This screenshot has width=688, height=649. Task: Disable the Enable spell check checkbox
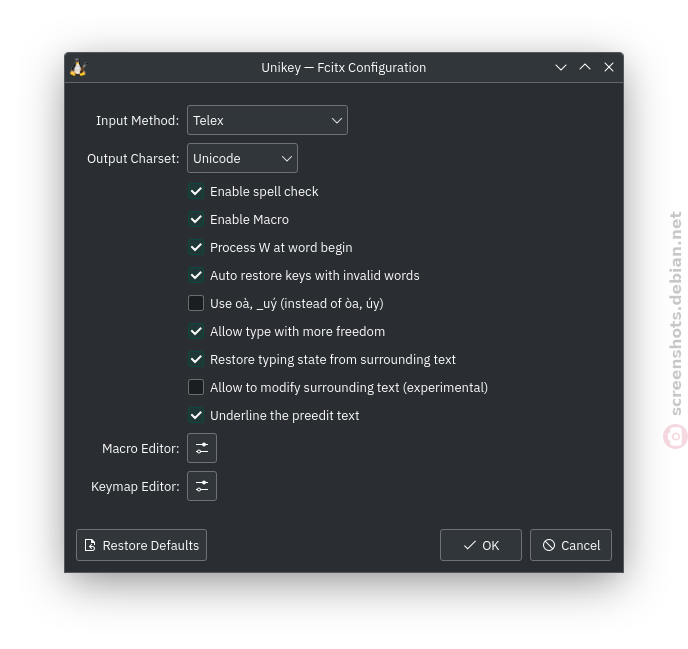tap(196, 191)
